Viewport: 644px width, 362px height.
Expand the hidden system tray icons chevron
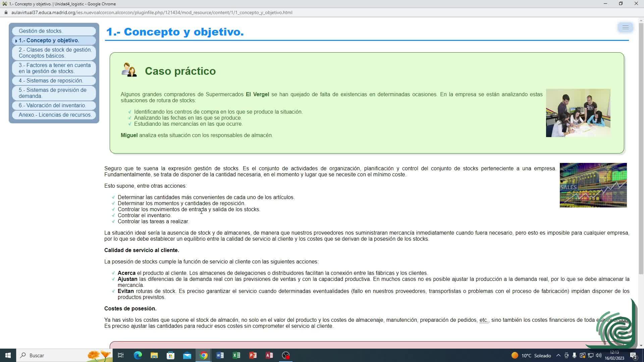558,355
